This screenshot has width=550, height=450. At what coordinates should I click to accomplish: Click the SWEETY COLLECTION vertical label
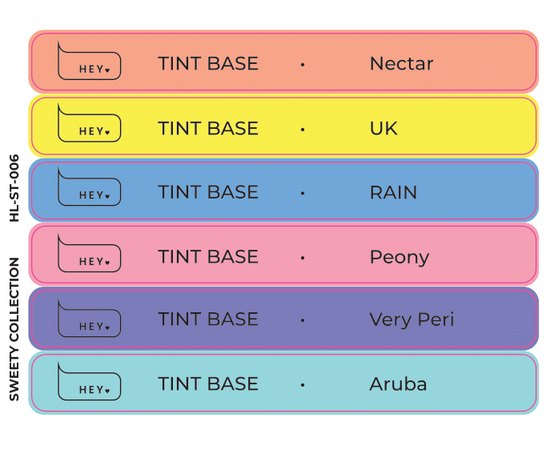(14, 329)
